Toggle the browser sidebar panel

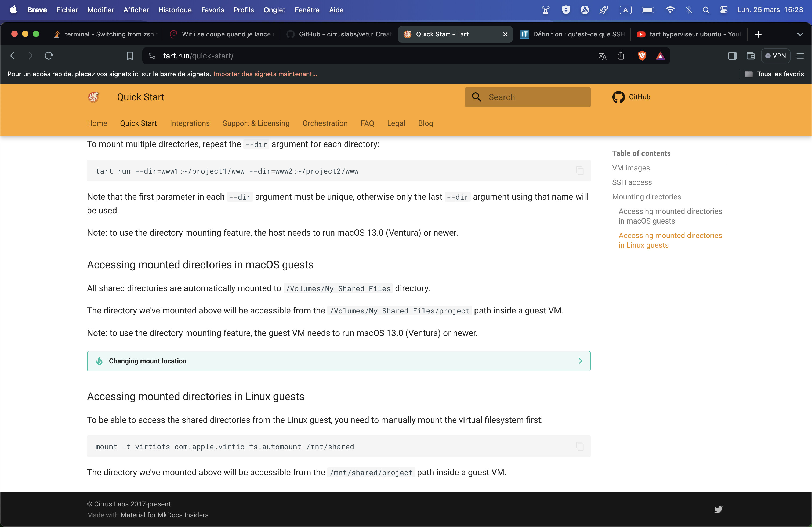click(x=732, y=56)
